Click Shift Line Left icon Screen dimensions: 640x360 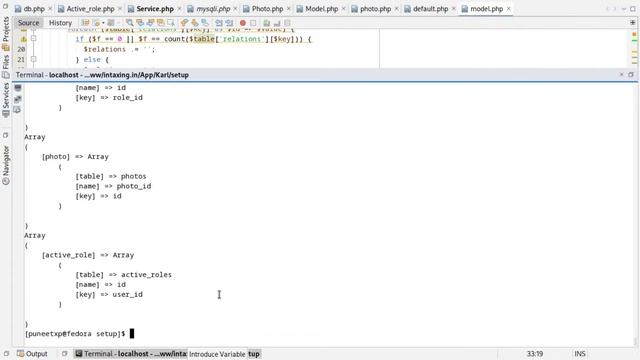[219, 23]
